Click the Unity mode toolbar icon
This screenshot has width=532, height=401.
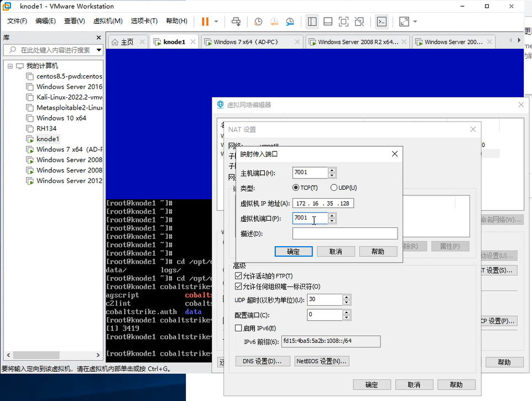(359, 22)
